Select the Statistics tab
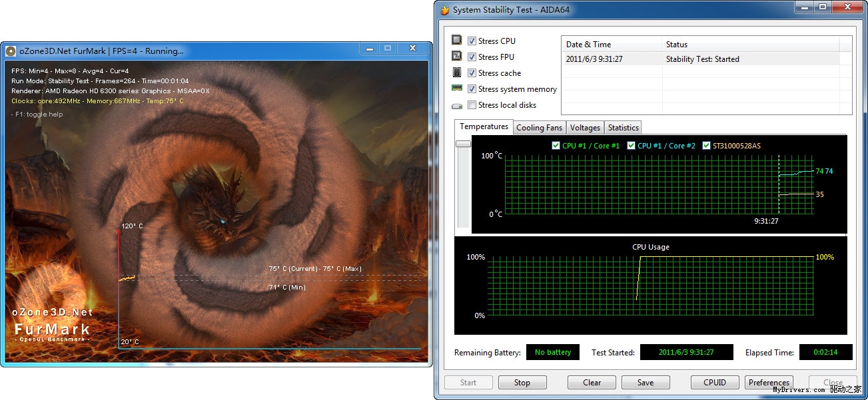Viewport: 868px width, 400px height. click(x=623, y=128)
